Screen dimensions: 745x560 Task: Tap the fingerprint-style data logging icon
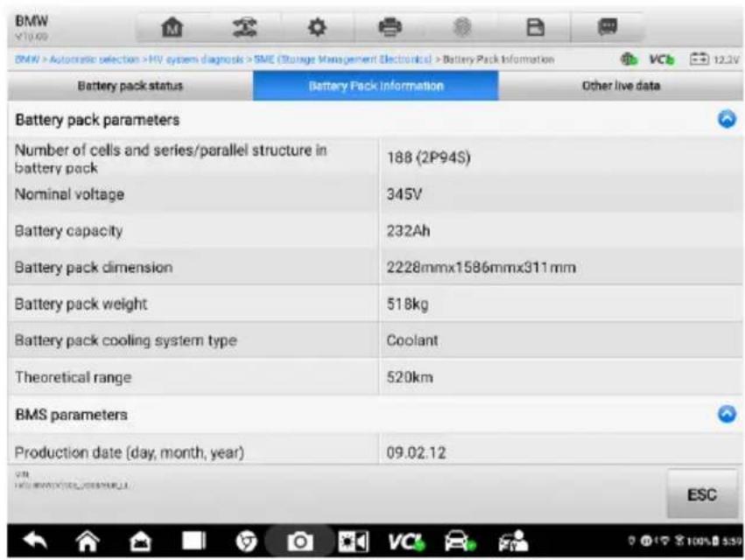(462, 27)
